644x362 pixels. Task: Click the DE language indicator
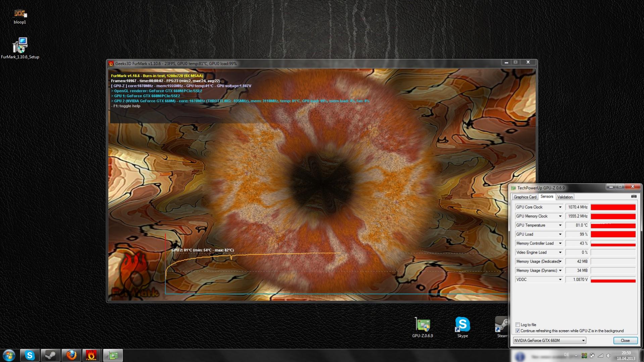click(567, 355)
